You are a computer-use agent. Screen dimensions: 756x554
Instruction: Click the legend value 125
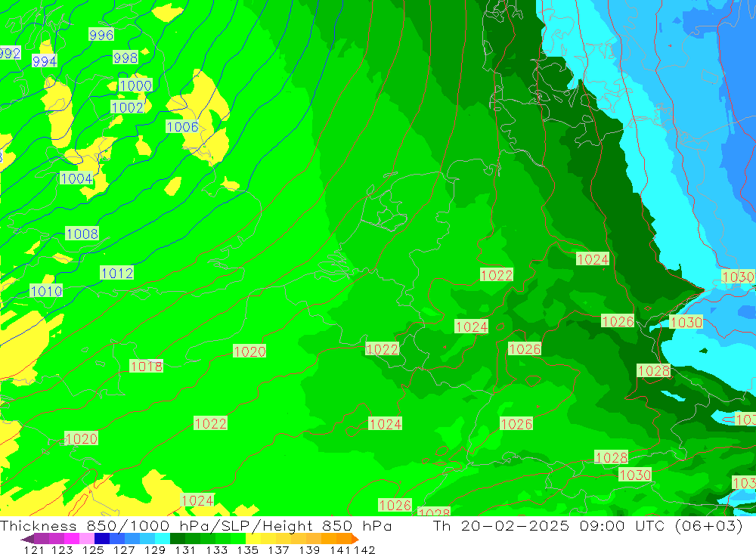coord(93,549)
